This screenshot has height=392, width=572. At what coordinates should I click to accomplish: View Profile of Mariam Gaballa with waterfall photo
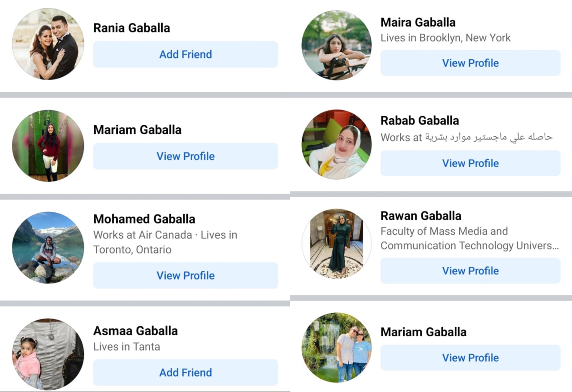pos(470,358)
